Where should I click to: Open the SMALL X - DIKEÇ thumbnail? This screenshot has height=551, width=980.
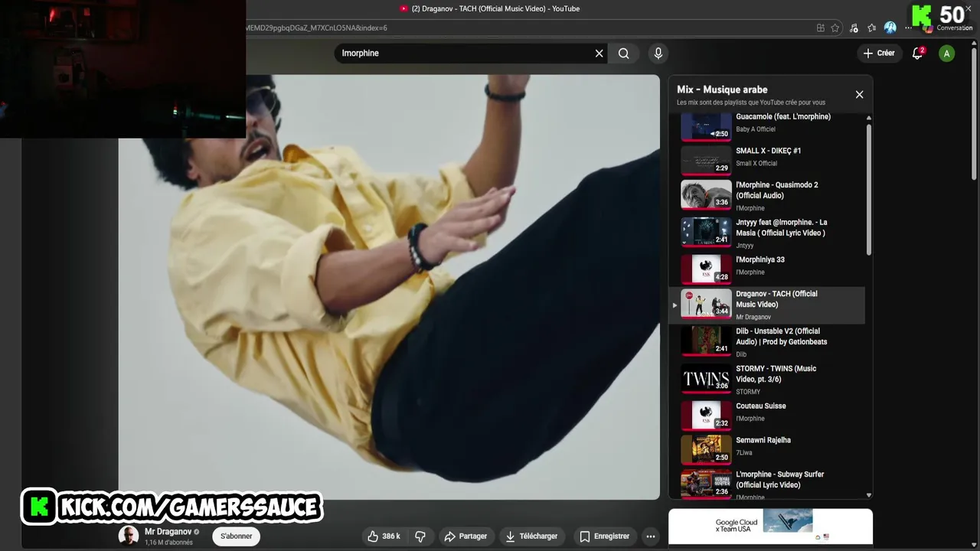pos(706,160)
